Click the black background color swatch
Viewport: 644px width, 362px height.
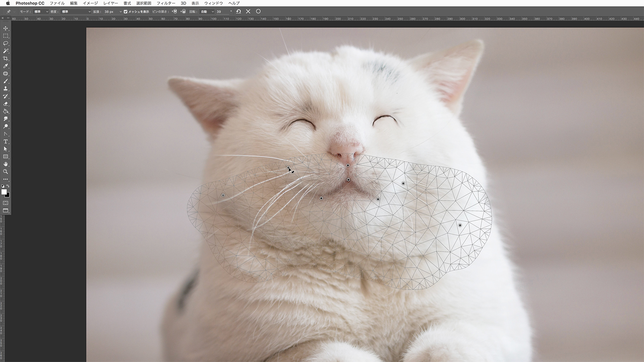pos(8,195)
